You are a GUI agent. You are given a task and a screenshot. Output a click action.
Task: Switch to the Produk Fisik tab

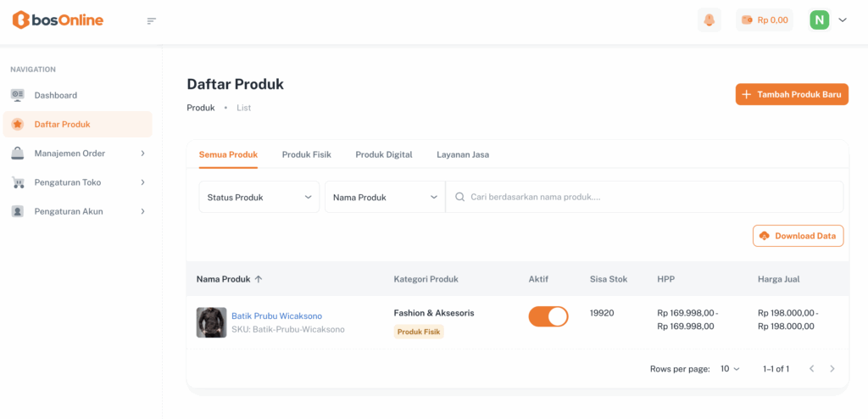coord(306,154)
